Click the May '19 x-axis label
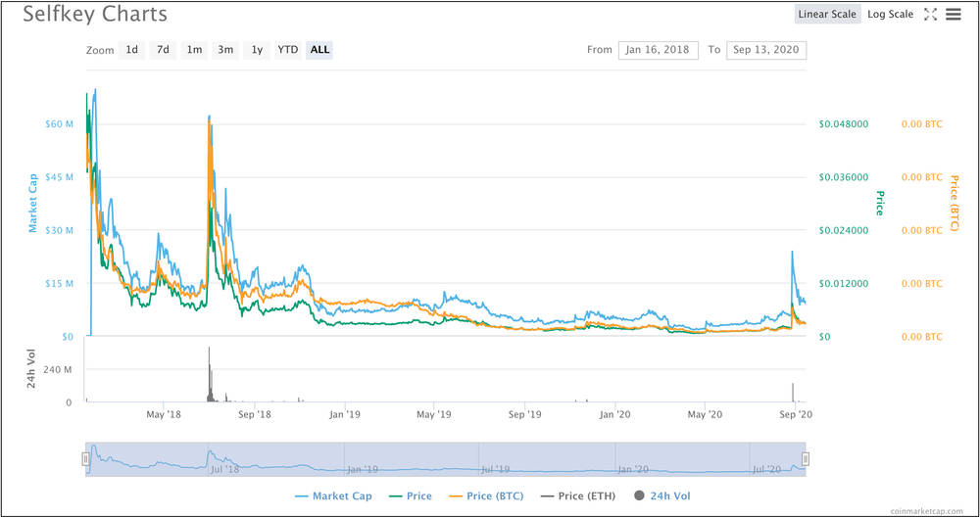980x518 pixels. click(434, 413)
